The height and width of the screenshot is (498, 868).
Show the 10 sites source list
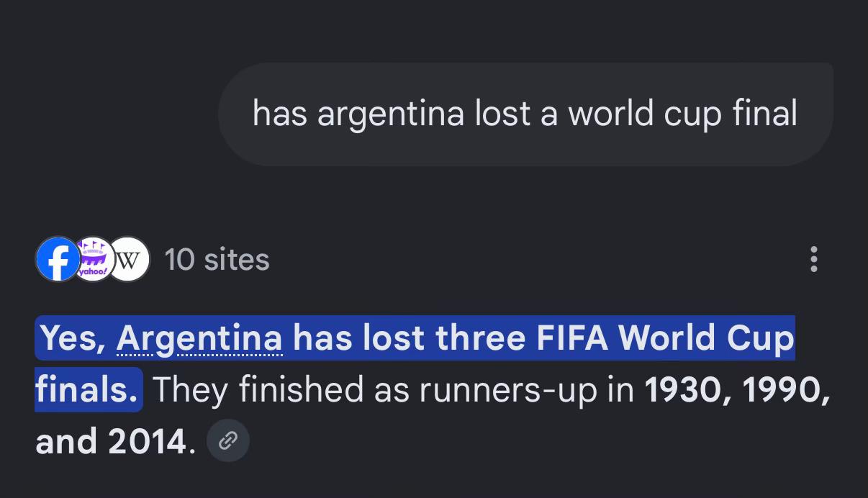(x=217, y=259)
